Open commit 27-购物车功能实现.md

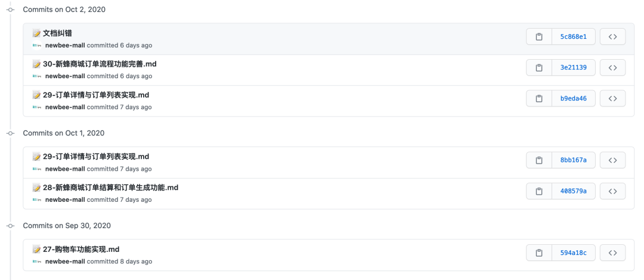pyautogui.click(x=81, y=249)
